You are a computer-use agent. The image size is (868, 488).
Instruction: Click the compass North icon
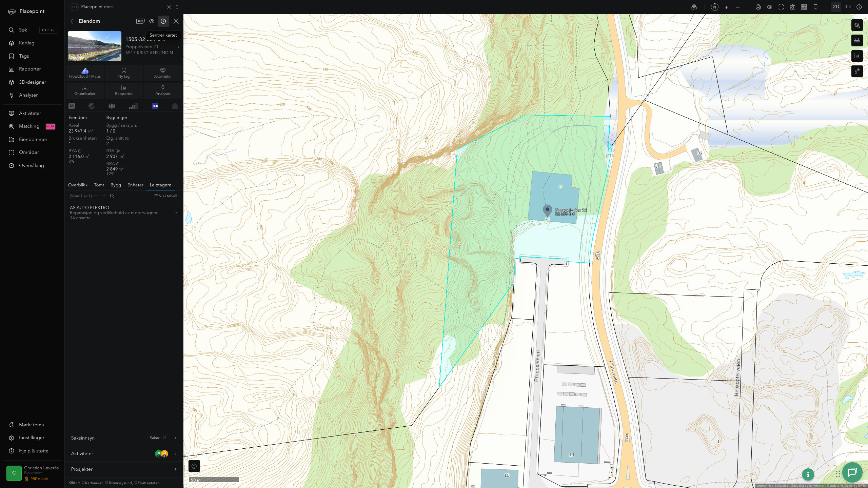pyautogui.click(x=714, y=7)
